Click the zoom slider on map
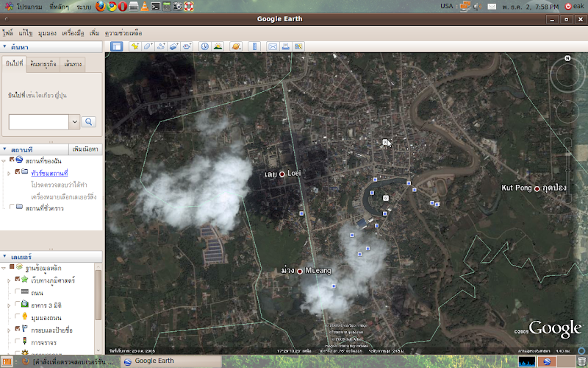The width and height of the screenshot is (588, 368). (567, 171)
